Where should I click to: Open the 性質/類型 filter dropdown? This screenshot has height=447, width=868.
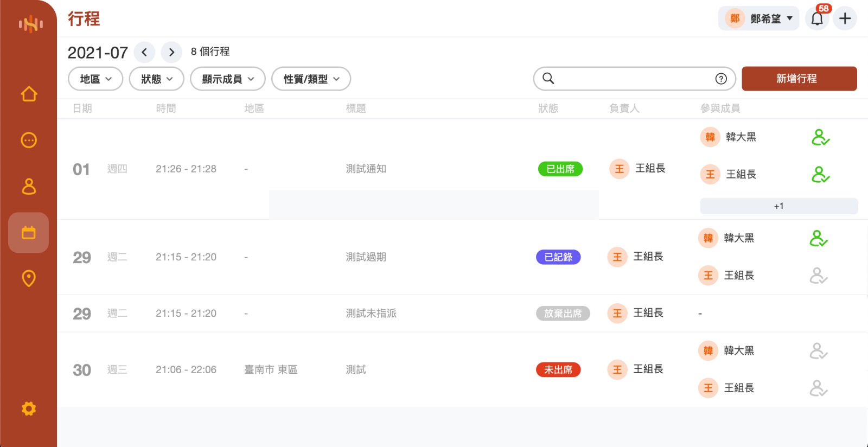pyautogui.click(x=311, y=79)
